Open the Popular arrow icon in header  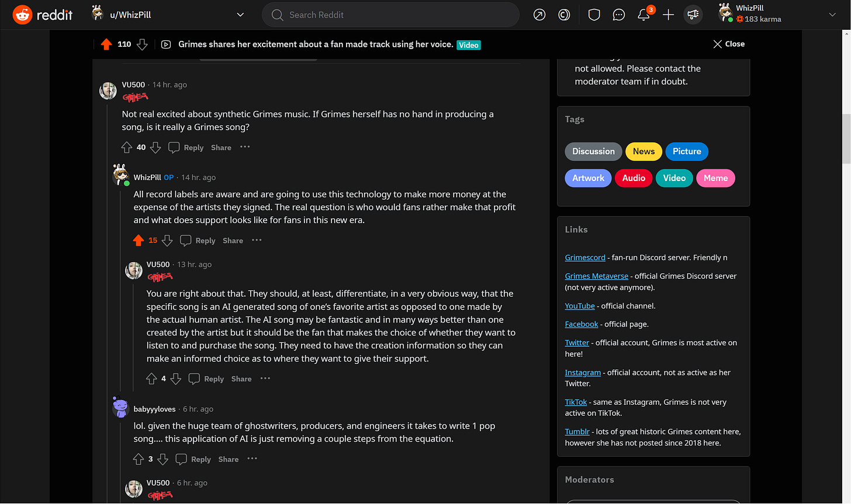(x=539, y=15)
